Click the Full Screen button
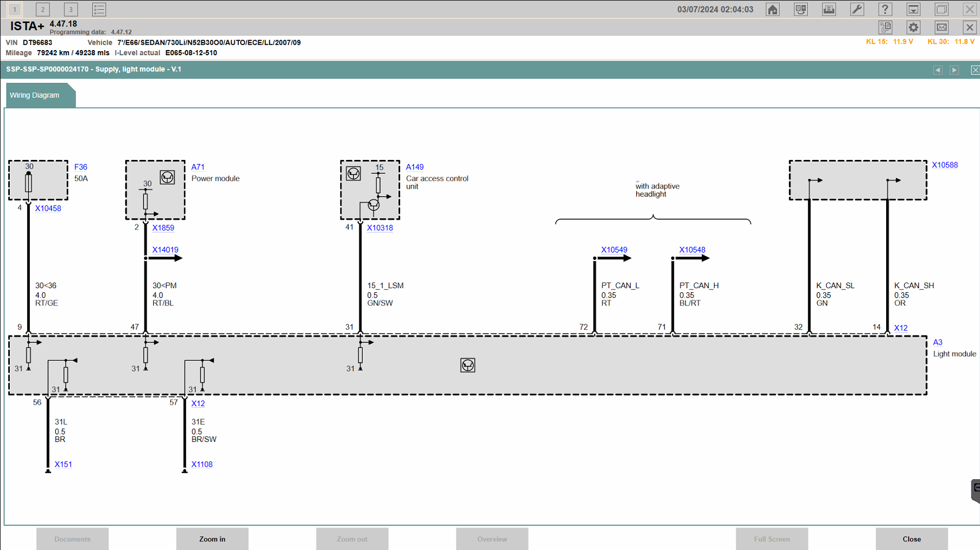Image resolution: width=980 pixels, height=550 pixels. (772, 539)
